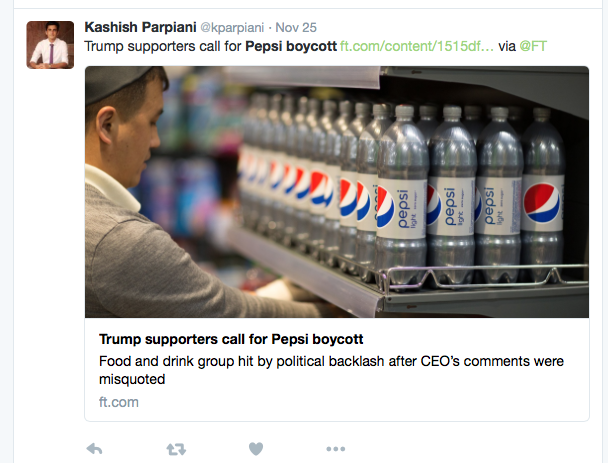Click the bold 'Pepsi boycott' tweet text
This screenshot has height=463, width=608.
(291, 46)
